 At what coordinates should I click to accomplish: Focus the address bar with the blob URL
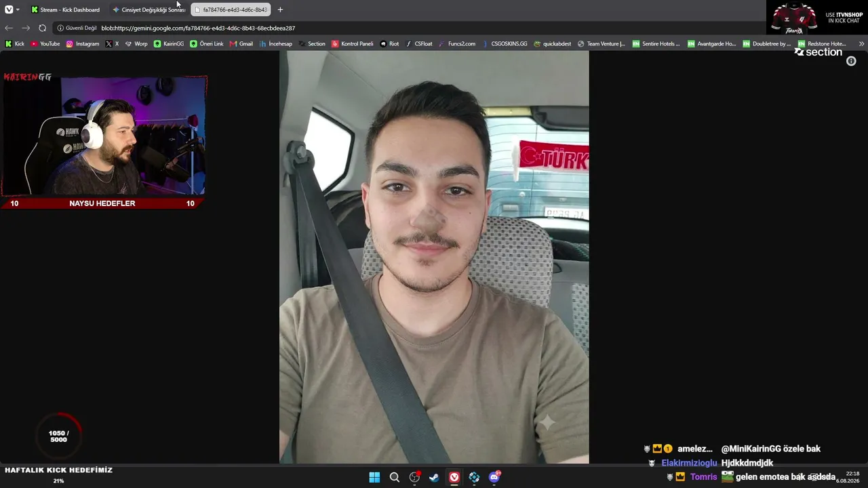coord(198,28)
